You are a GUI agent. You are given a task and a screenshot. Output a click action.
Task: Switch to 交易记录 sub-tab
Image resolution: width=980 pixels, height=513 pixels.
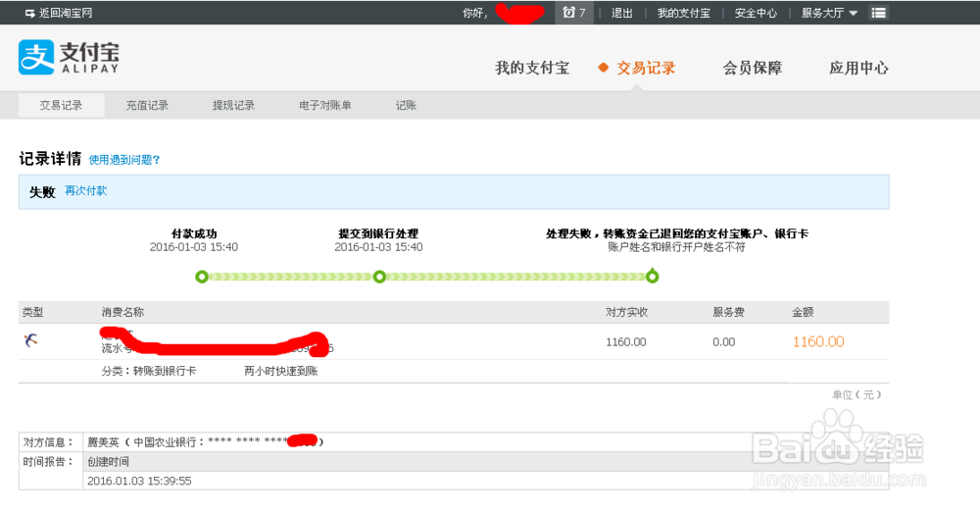pos(61,105)
